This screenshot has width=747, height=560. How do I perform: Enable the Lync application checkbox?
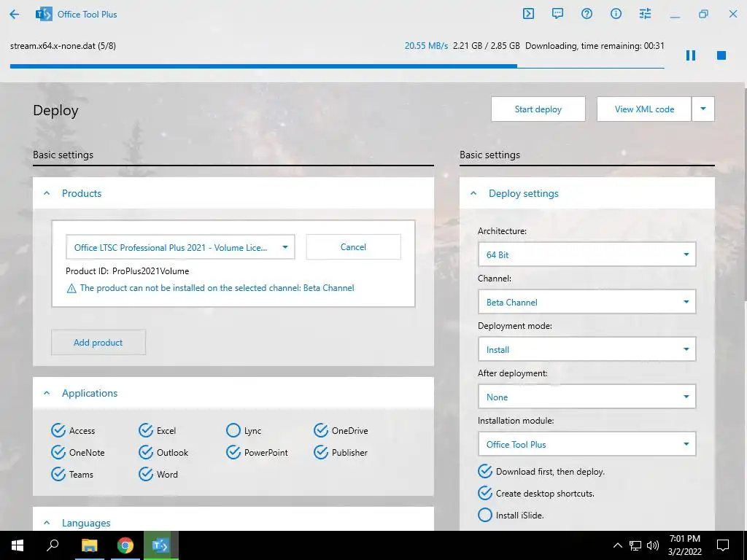coord(233,430)
